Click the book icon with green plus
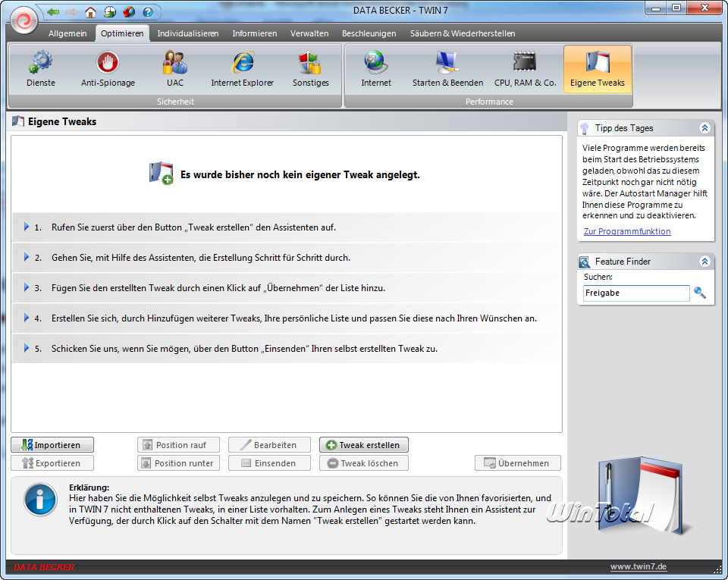The width and height of the screenshot is (728, 580). click(x=162, y=174)
